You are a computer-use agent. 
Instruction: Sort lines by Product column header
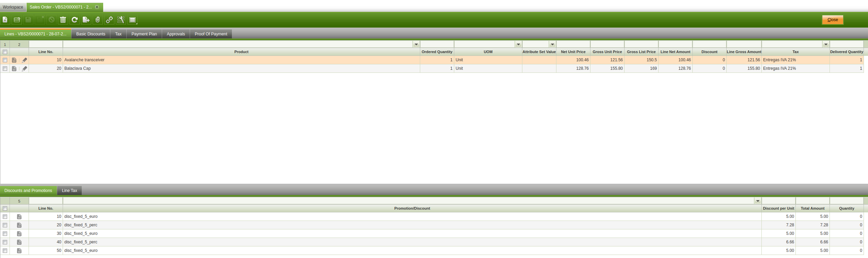point(241,52)
